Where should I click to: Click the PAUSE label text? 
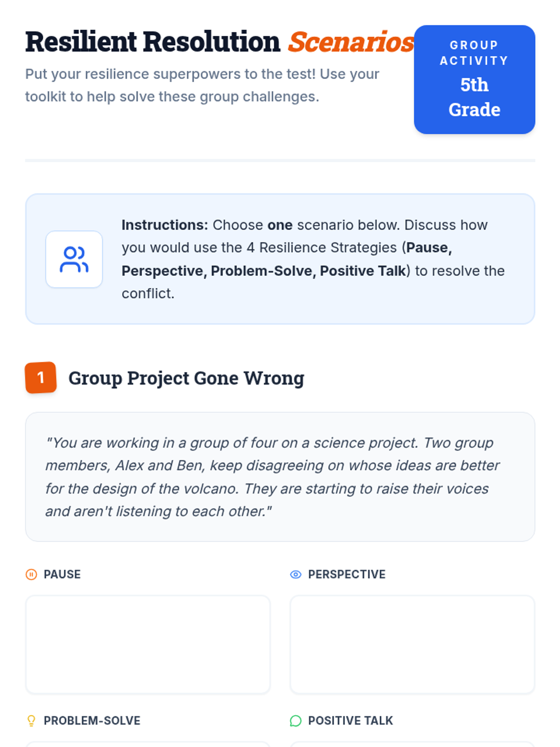click(62, 574)
